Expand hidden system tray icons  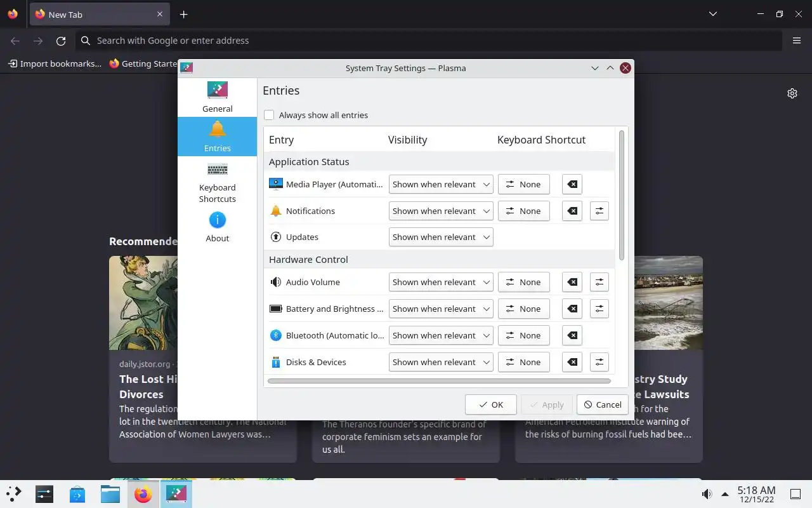(725, 494)
